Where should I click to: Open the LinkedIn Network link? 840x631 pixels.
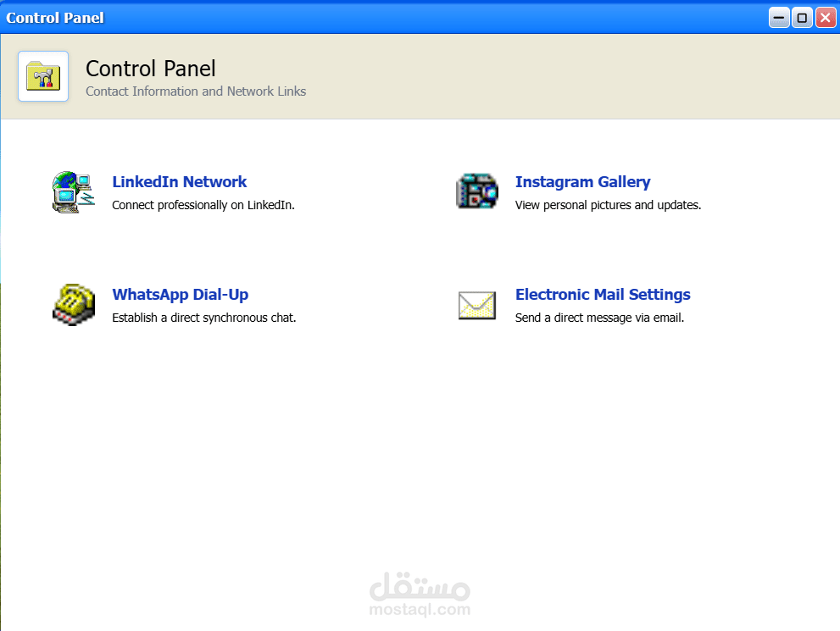pyautogui.click(x=180, y=182)
